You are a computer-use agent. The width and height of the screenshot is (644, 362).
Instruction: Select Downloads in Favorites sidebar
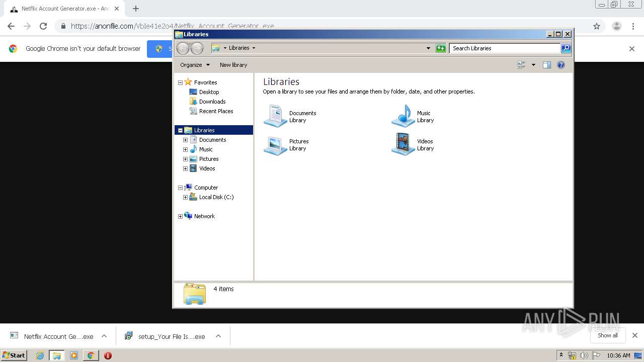pos(212,102)
